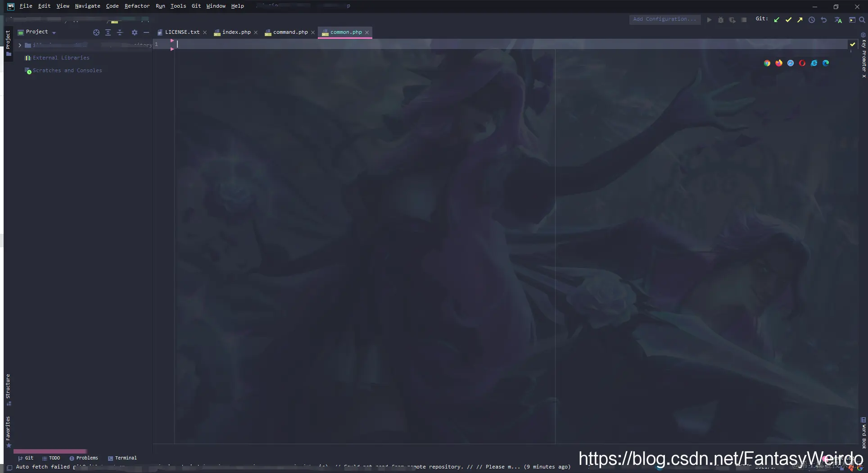Open in Internet Explorer from editor

coord(814,63)
